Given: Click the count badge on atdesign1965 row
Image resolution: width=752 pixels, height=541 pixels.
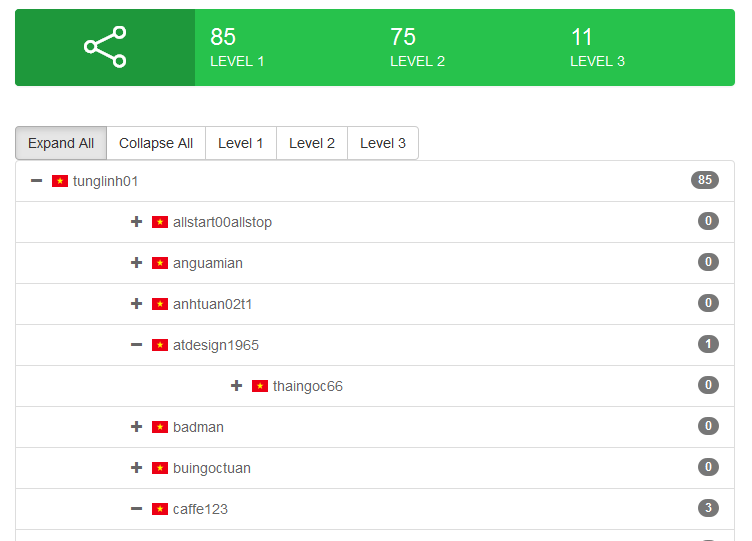Looking at the screenshot, I should [708, 345].
